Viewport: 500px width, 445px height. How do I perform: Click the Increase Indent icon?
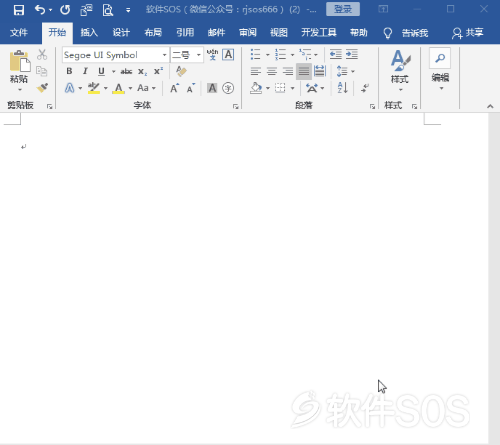coord(352,54)
